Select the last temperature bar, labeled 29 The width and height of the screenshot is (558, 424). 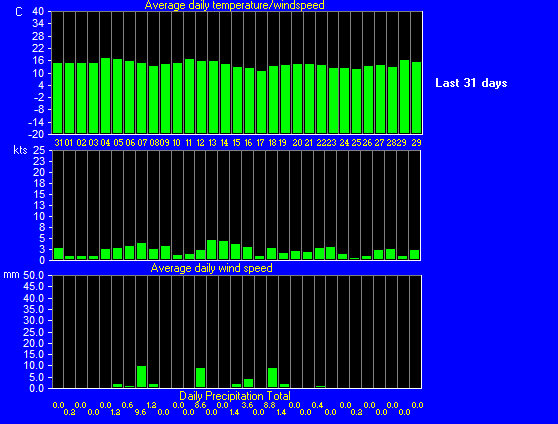tap(416, 98)
